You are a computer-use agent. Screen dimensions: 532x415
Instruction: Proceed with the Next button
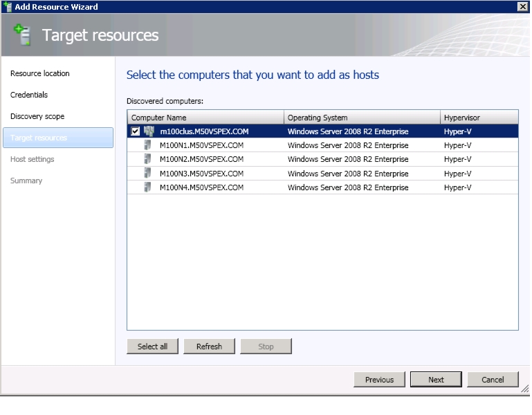[x=436, y=379]
